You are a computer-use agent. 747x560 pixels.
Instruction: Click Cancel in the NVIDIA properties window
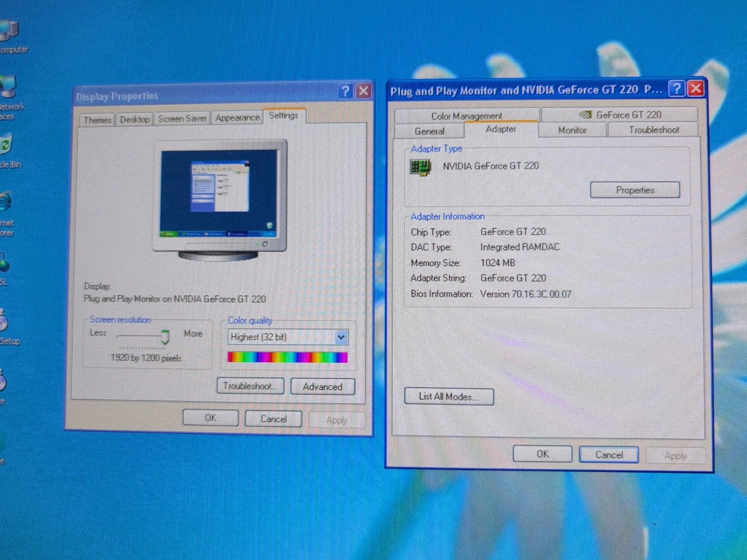pos(609,455)
